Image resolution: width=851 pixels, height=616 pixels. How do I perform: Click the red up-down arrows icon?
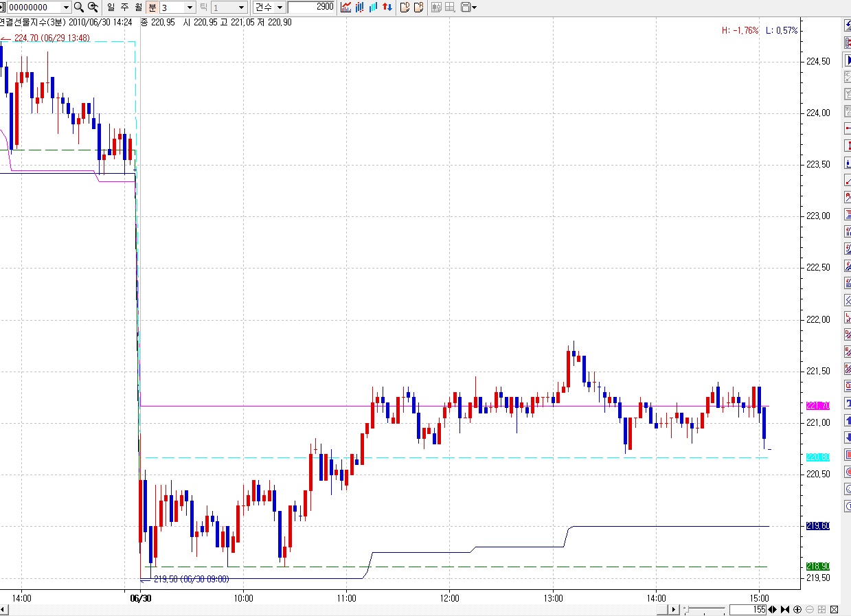pyautogui.click(x=388, y=8)
